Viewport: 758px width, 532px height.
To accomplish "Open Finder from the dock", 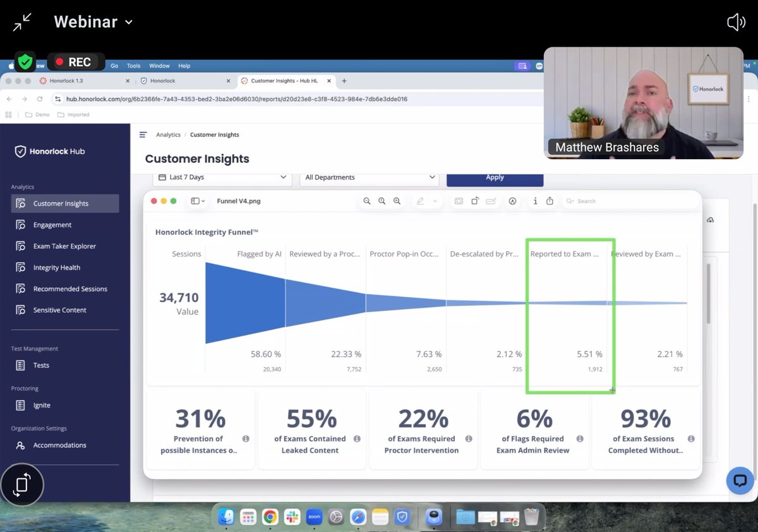I will (226, 517).
